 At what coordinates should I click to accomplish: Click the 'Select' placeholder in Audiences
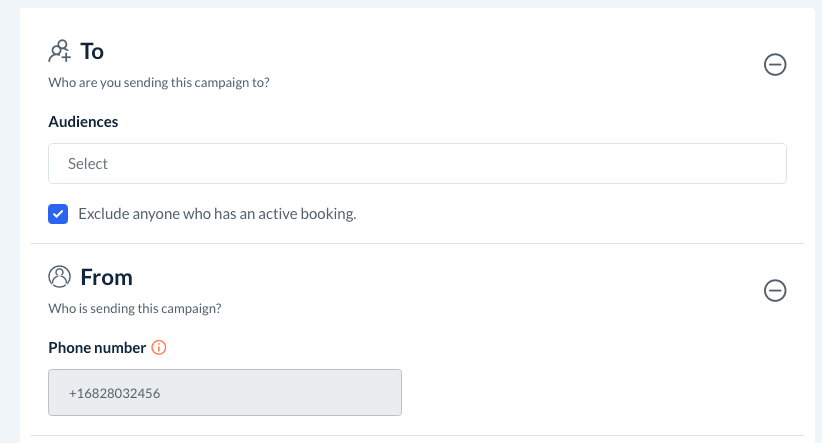click(88, 164)
